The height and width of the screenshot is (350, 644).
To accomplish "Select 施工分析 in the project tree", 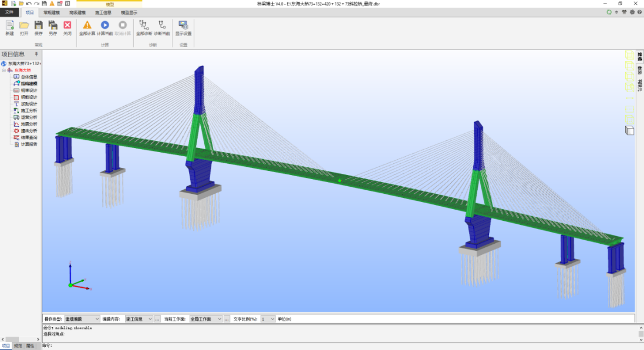I will [x=29, y=110].
